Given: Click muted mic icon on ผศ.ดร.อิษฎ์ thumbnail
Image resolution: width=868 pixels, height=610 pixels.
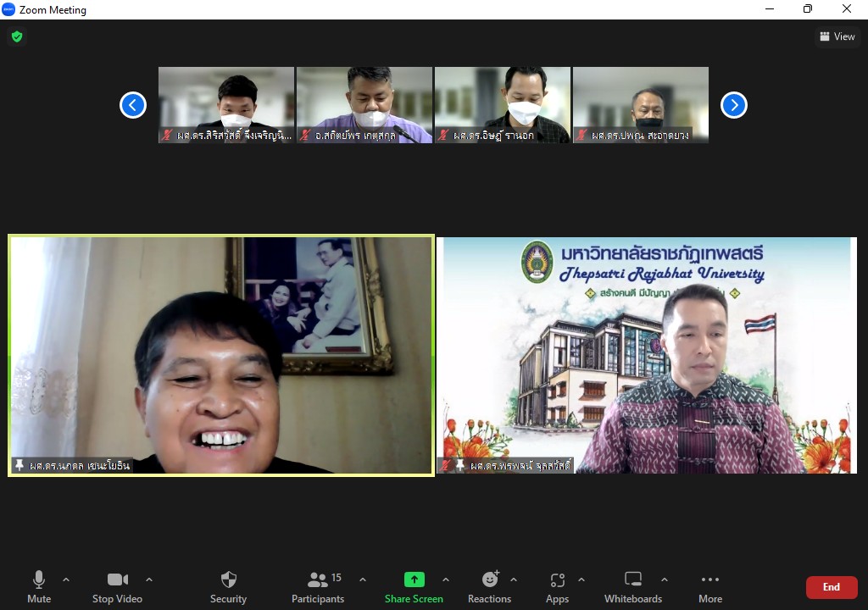Looking at the screenshot, I should point(443,135).
